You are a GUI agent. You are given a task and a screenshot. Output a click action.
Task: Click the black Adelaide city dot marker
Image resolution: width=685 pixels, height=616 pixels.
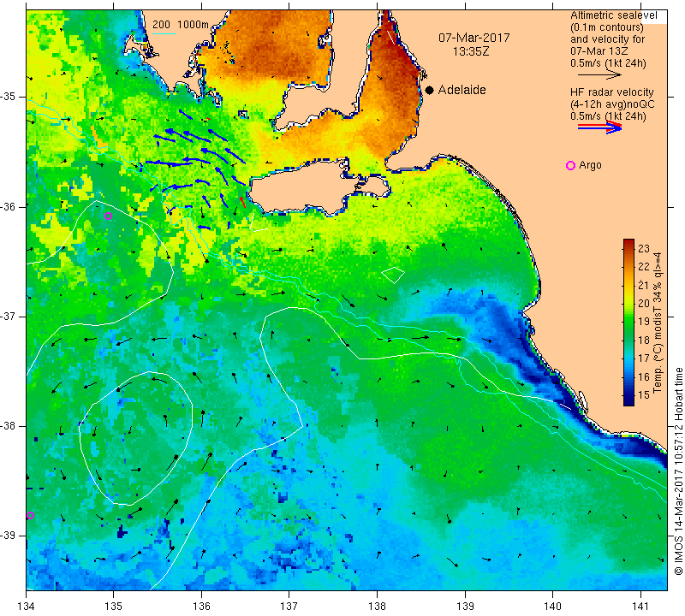pos(430,90)
